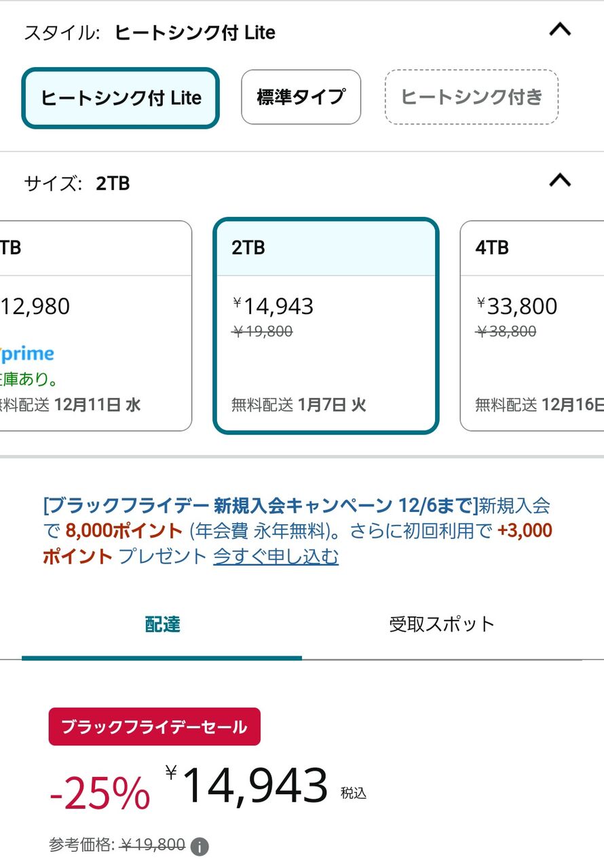Select the 4TB size card
Viewport: 604px width, 868px height.
pos(533,325)
